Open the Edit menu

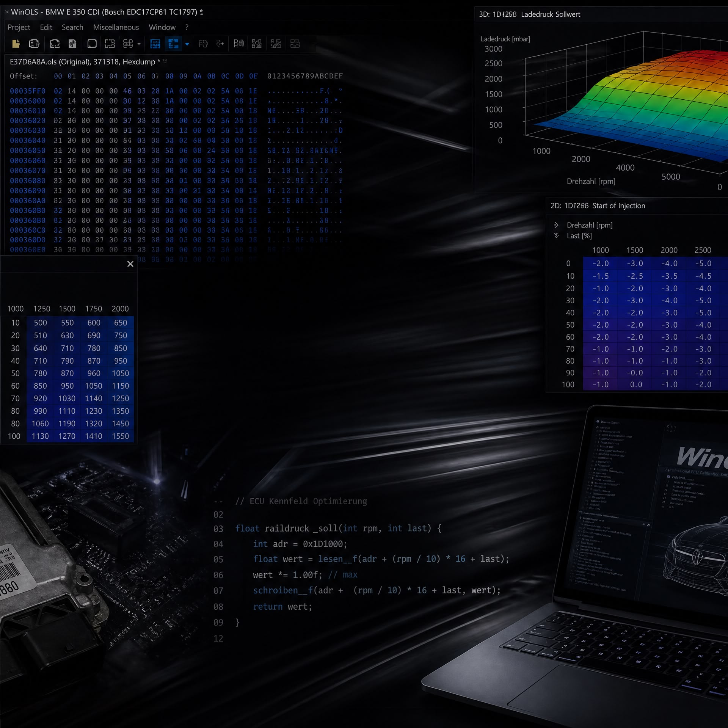[x=46, y=27]
